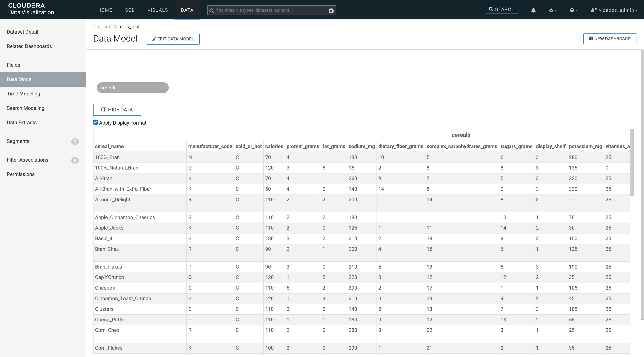Image resolution: width=644 pixels, height=357 pixels.
Task: Select the cereals table pill
Action: 133,88
